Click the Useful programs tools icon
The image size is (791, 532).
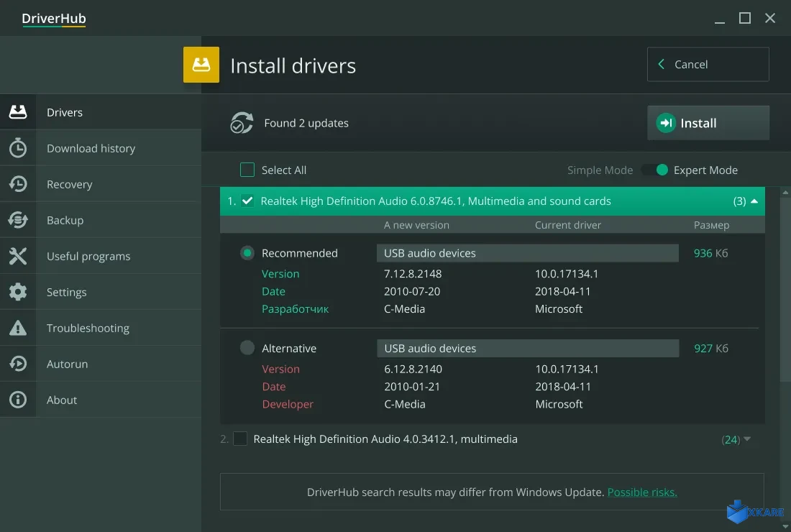(18, 256)
